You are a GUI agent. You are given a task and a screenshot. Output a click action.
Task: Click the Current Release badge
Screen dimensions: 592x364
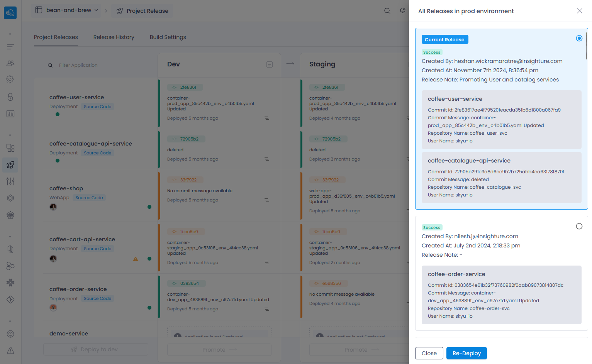coord(445,39)
